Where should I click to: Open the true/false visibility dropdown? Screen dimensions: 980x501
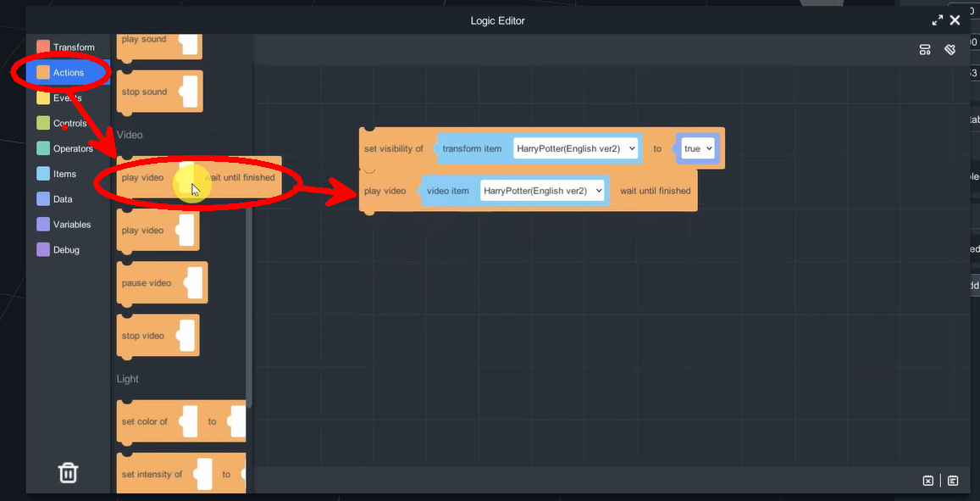698,148
